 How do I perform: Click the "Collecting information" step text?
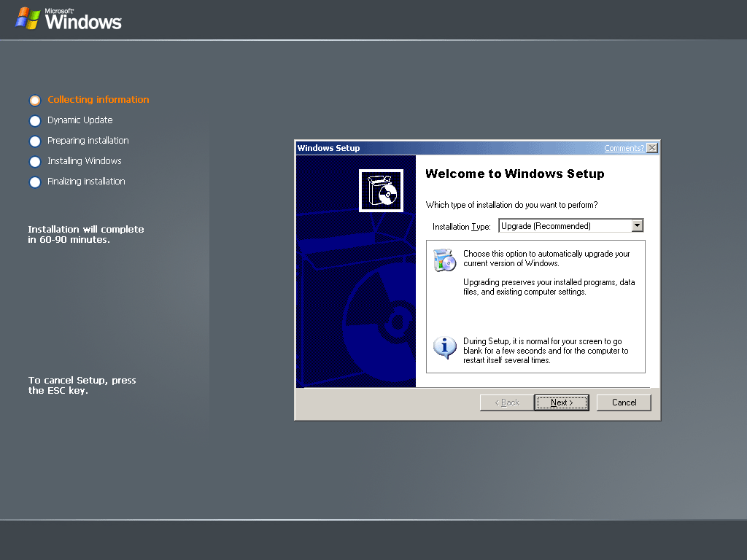(98, 99)
